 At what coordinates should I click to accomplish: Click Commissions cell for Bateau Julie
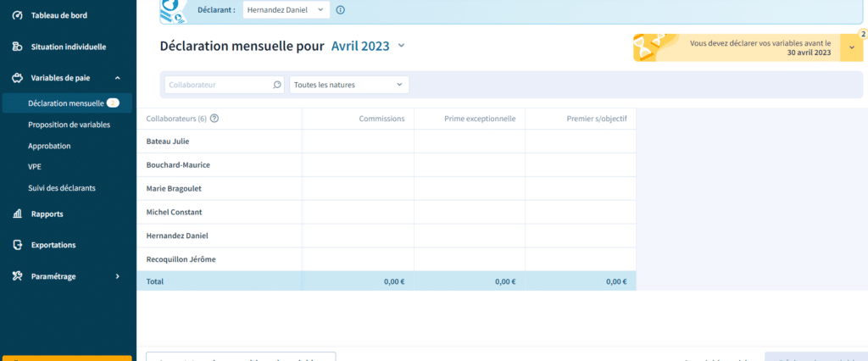[x=358, y=142]
